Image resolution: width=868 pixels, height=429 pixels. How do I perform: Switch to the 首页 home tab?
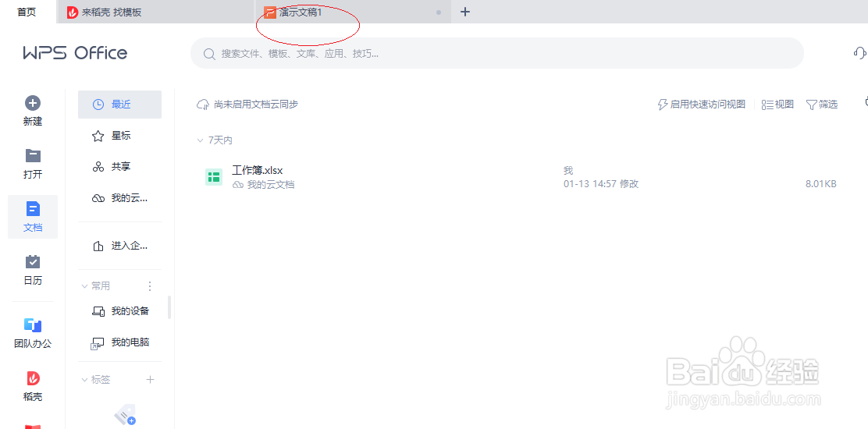[27, 12]
